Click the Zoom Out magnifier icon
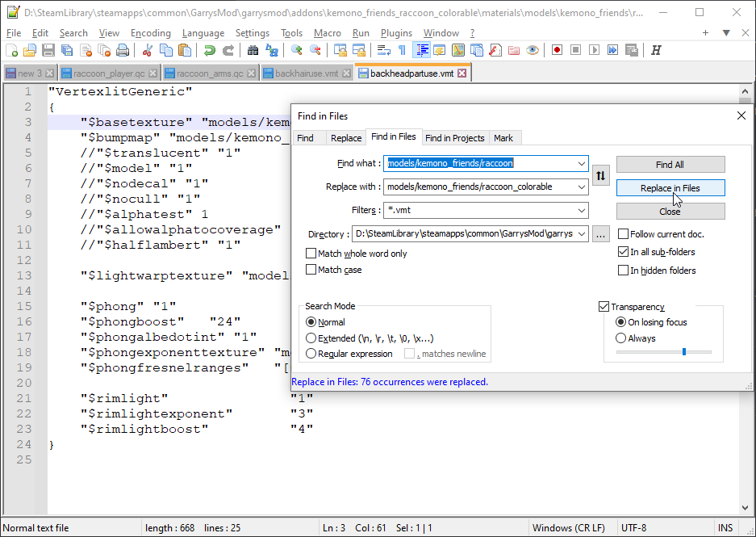This screenshot has height=537, width=756. [x=315, y=50]
